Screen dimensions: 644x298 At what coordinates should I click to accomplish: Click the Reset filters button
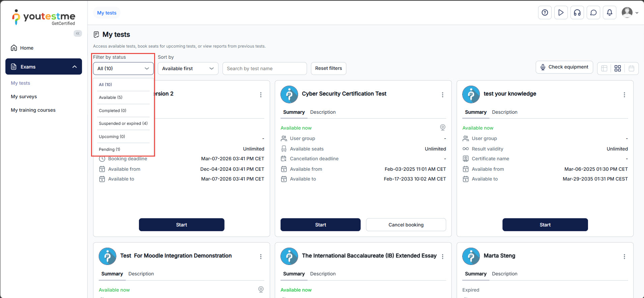click(x=328, y=69)
